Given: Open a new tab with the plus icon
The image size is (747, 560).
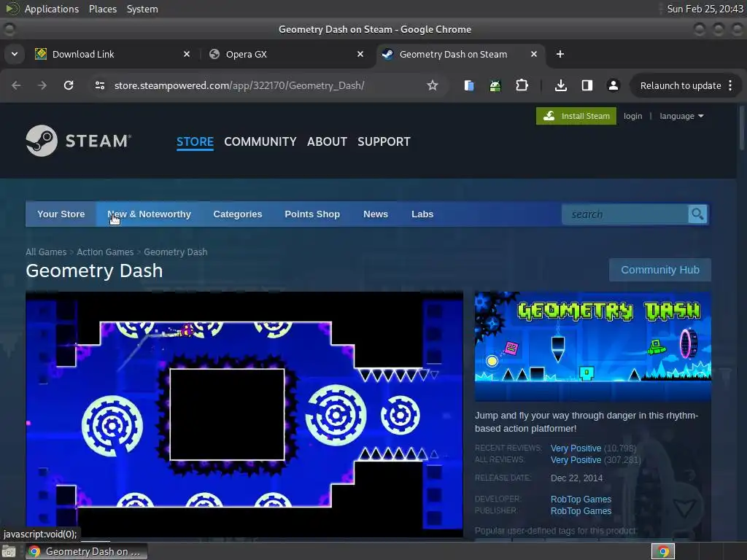Looking at the screenshot, I should [x=560, y=54].
